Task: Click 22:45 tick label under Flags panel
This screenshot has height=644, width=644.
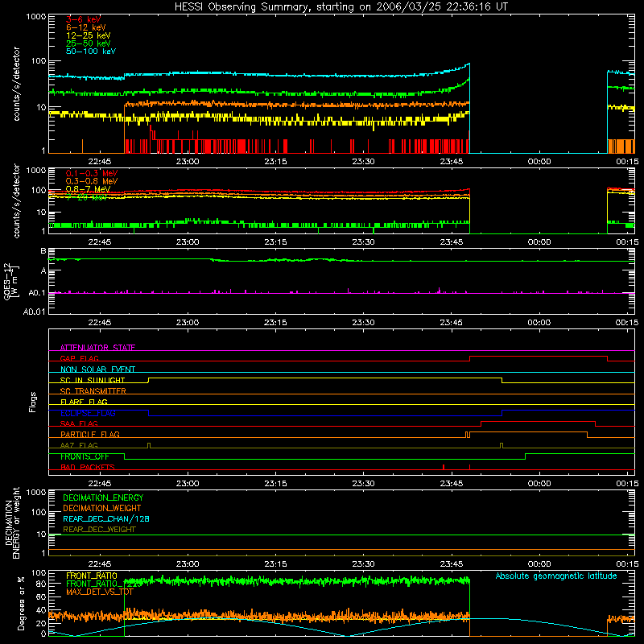Action: click(x=99, y=484)
